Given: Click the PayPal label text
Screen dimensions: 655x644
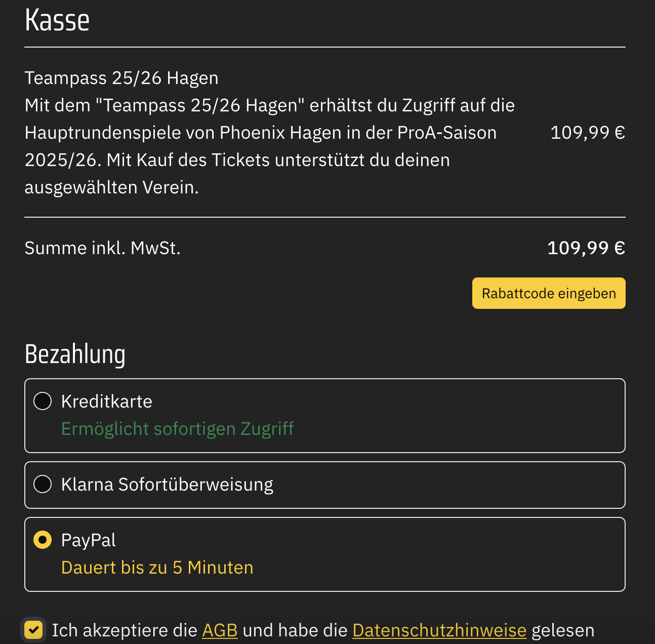Looking at the screenshot, I should [x=89, y=540].
